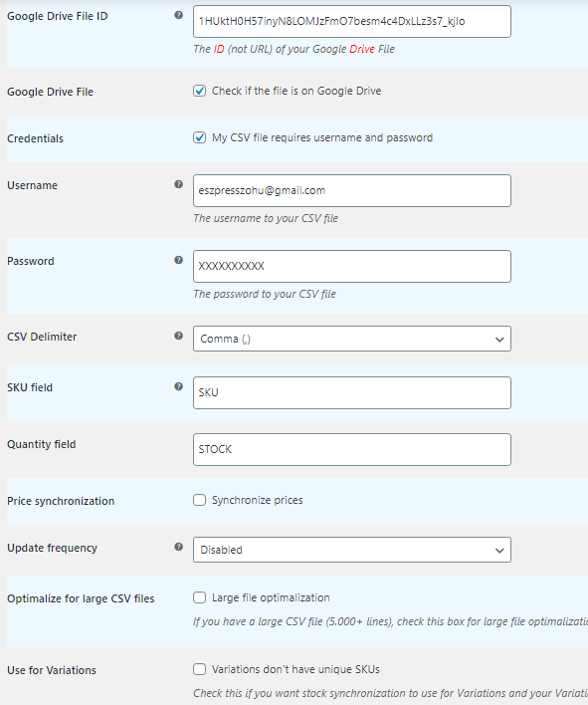This screenshot has height=705, width=588.
Task: Click the hint 'The password to your CSV file'
Action: point(265,294)
